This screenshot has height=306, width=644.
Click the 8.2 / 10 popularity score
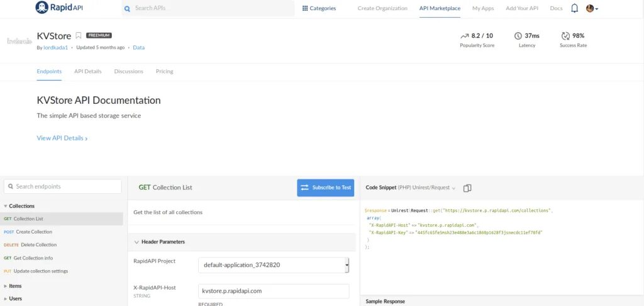tap(482, 36)
